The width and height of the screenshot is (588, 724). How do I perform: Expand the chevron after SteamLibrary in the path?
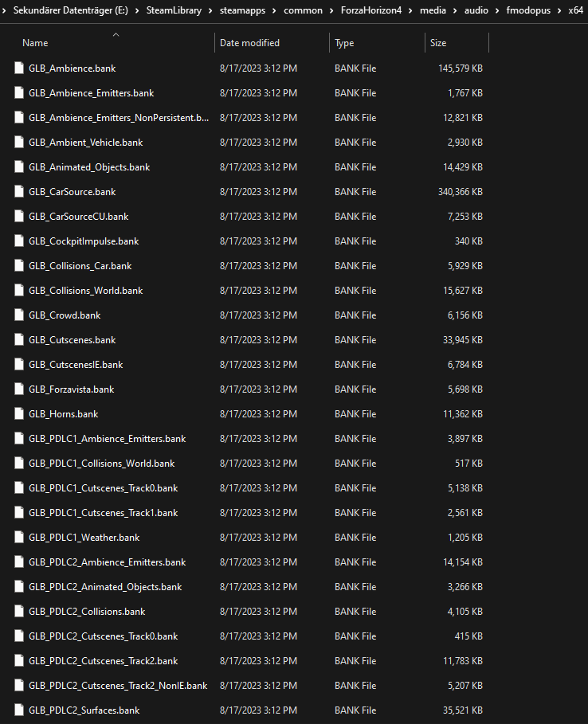[210, 10]
